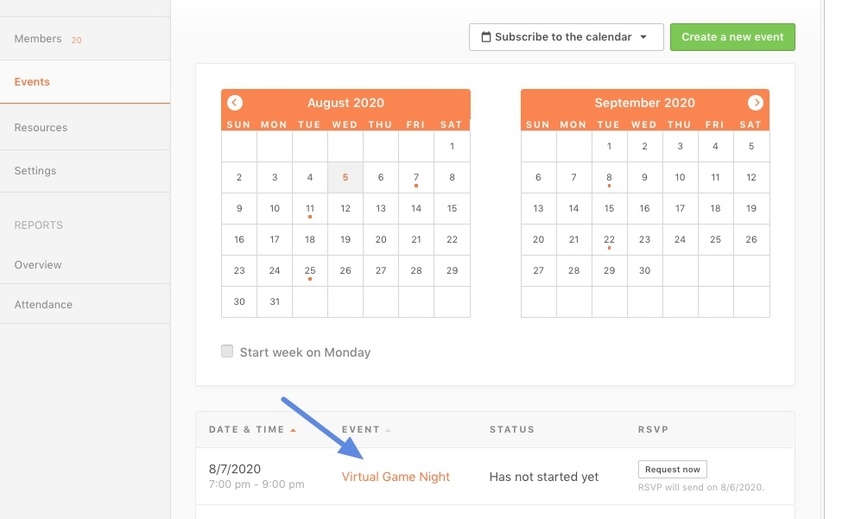Open Attendance report

point(43,305)
